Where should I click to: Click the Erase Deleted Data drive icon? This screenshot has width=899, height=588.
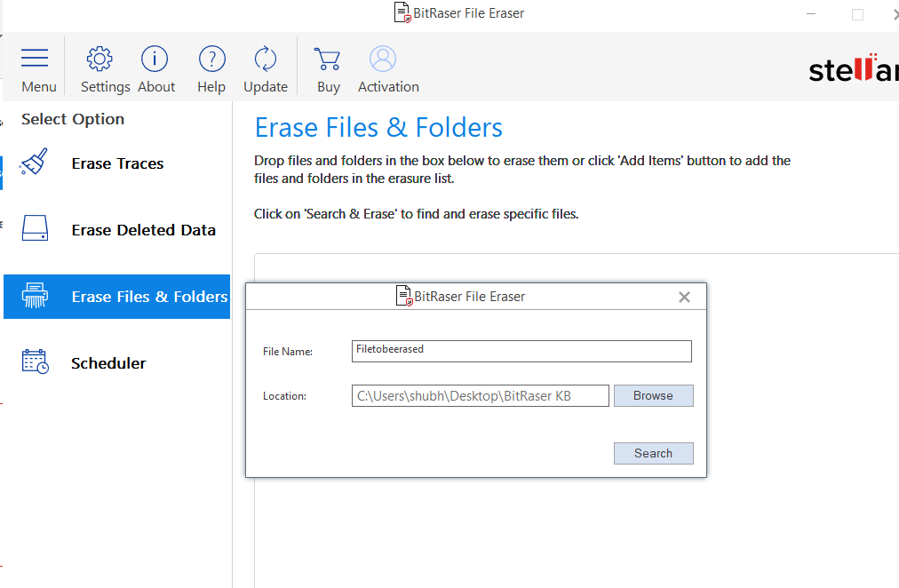click(x=35, y=229)
